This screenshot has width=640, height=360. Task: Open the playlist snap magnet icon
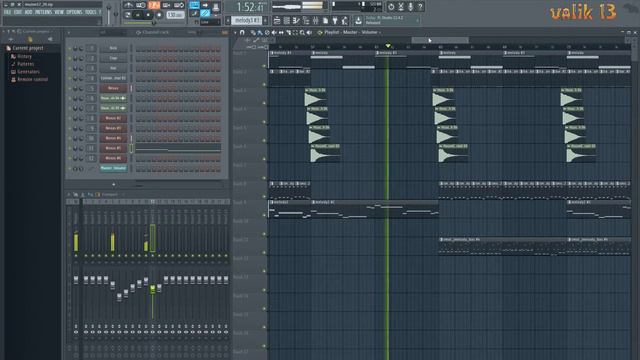tap(242, 32)
